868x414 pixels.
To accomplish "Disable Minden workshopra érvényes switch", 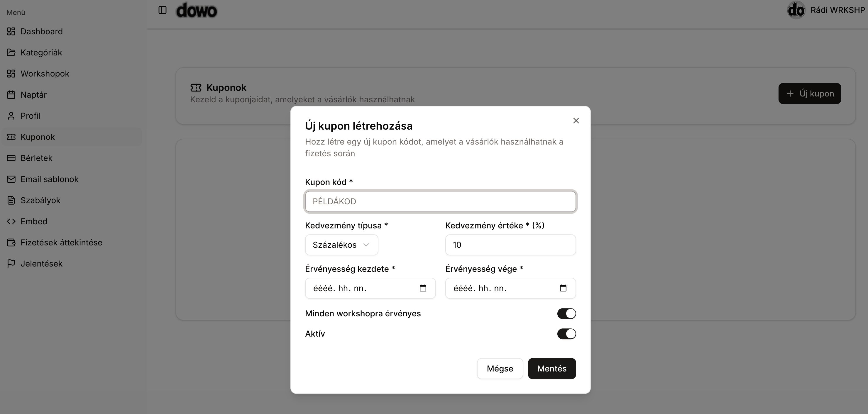I will 566,314.
